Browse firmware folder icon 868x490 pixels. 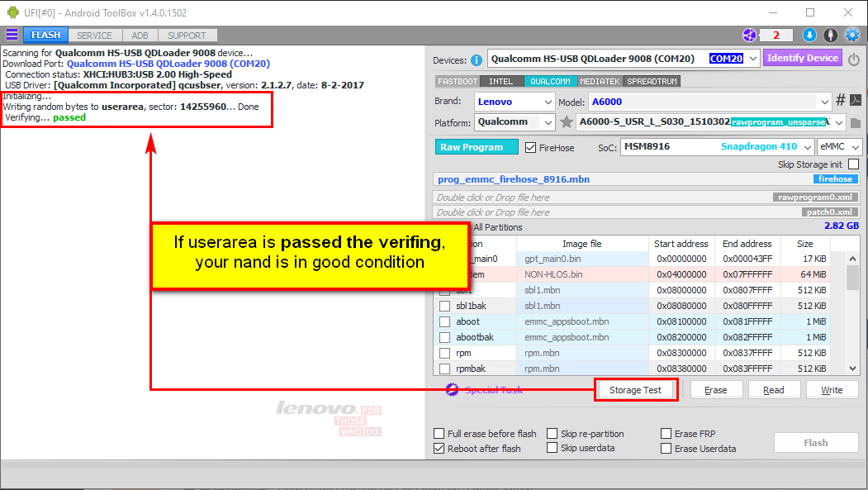[x=856, y=123]
